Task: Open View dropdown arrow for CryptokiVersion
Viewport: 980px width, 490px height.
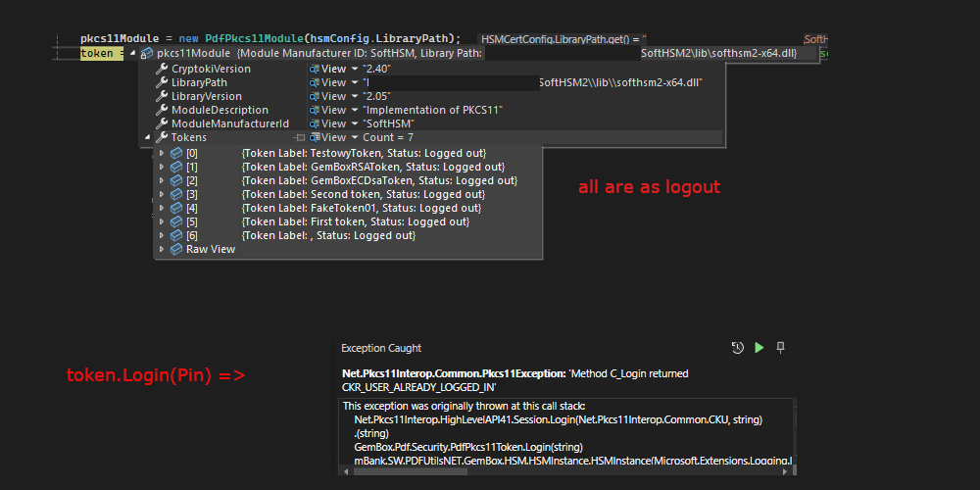Action: click(x=355, y=69)
